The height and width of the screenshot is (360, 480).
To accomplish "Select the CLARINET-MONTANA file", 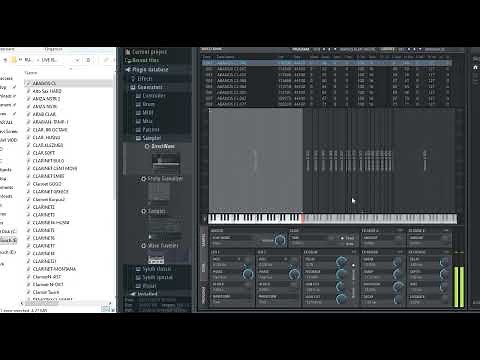I will (x=54, y=269).
